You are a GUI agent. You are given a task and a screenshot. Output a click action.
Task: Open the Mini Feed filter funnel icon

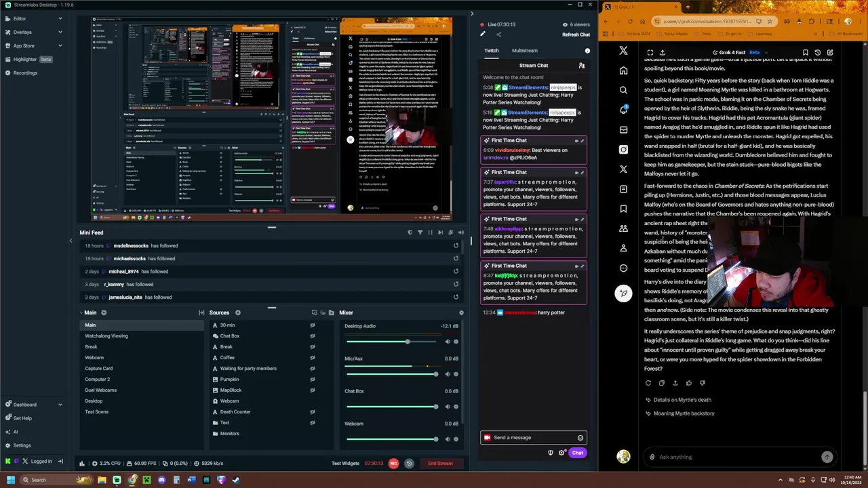420,232
